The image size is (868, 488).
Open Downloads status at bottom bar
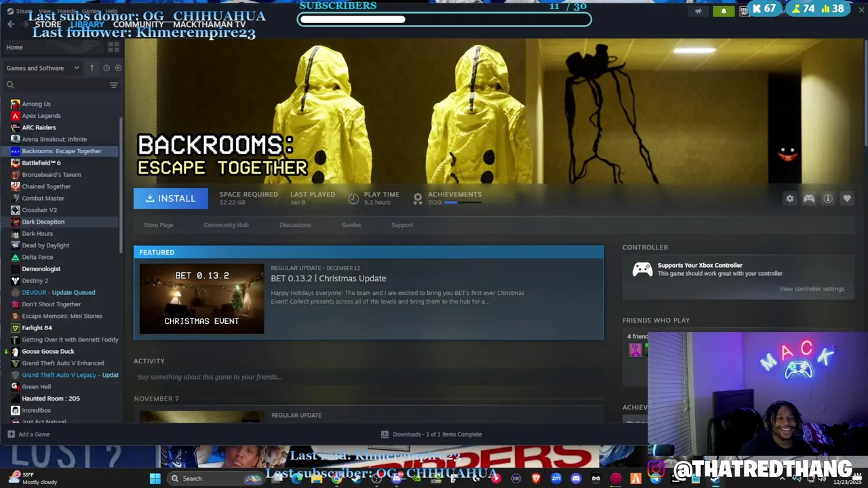(431, 434)
